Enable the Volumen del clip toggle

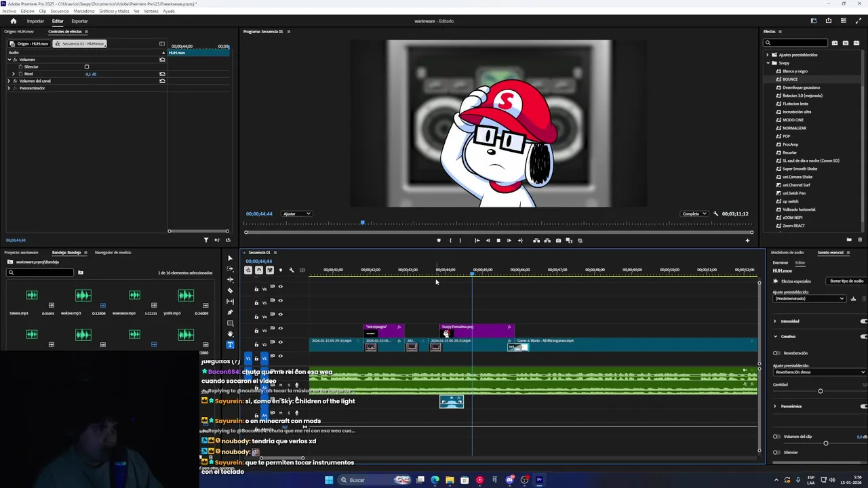pyautogui.click(x=777, y=436)
